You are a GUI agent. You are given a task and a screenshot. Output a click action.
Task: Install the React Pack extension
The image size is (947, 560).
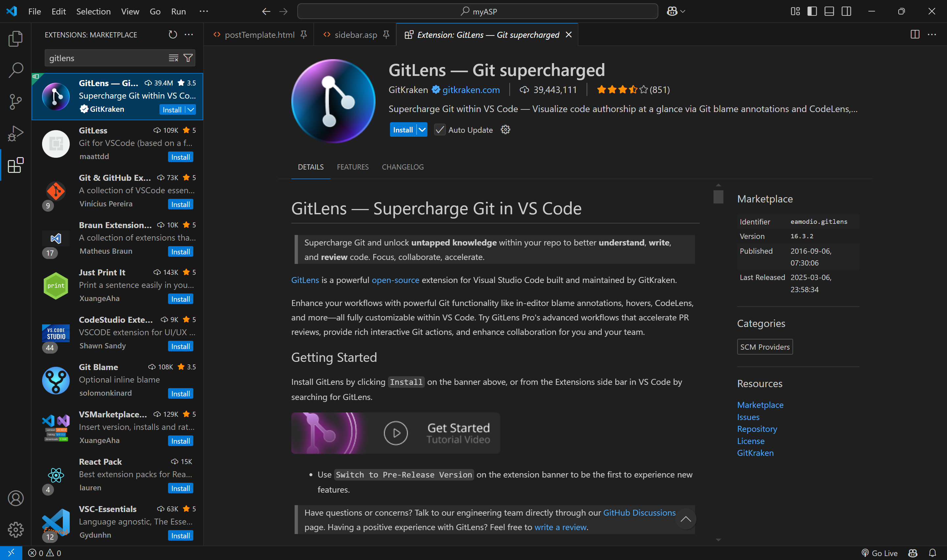181,488
